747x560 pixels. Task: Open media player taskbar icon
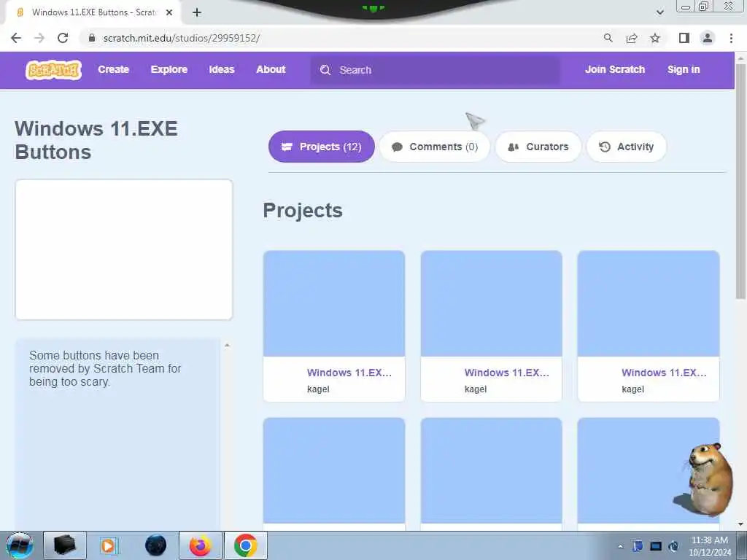coord(108,545)
